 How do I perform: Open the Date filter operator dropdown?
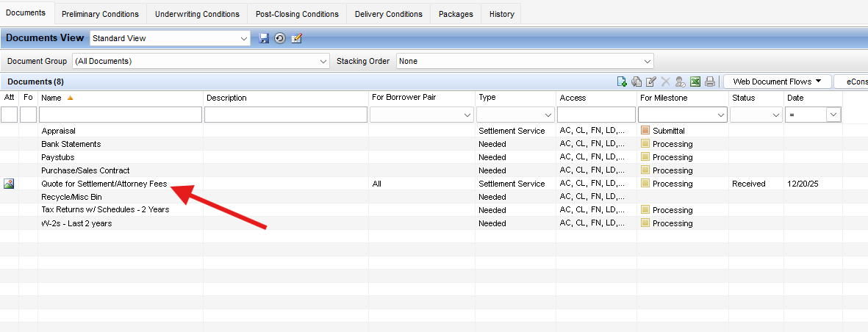pyautogui.click(x=833, y=115)
